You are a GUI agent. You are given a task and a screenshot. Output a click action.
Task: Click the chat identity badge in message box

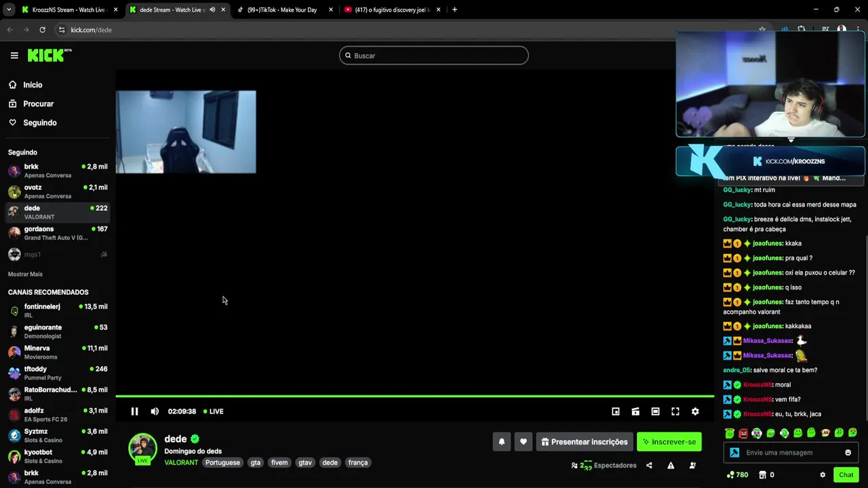(734, 453)
